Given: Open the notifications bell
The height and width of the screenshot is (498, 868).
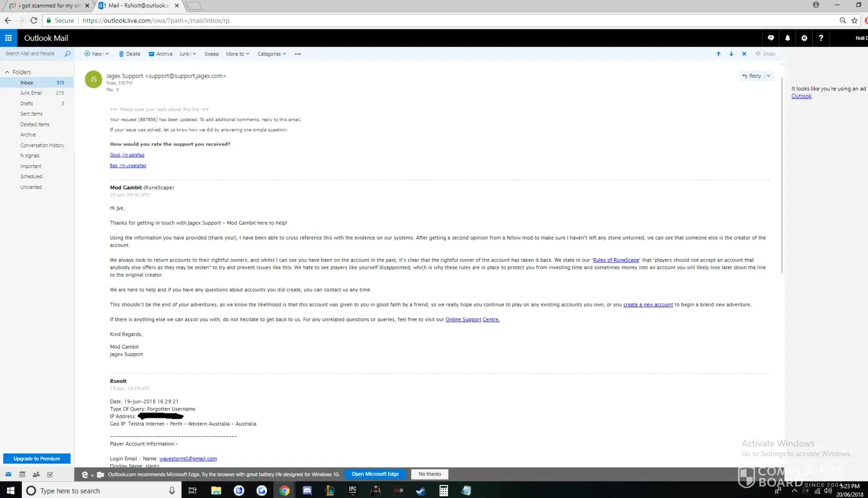Looking at the screenshot, I should [787, 38].
